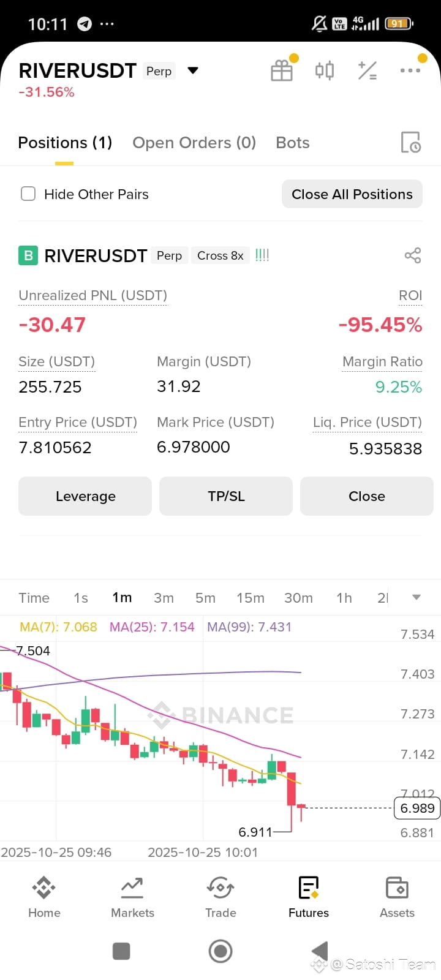Image resolution: width=441 pixels, height=980 pixels.
Task: Open the plus/minus calculator icon
Action: (x=367, y=70)
